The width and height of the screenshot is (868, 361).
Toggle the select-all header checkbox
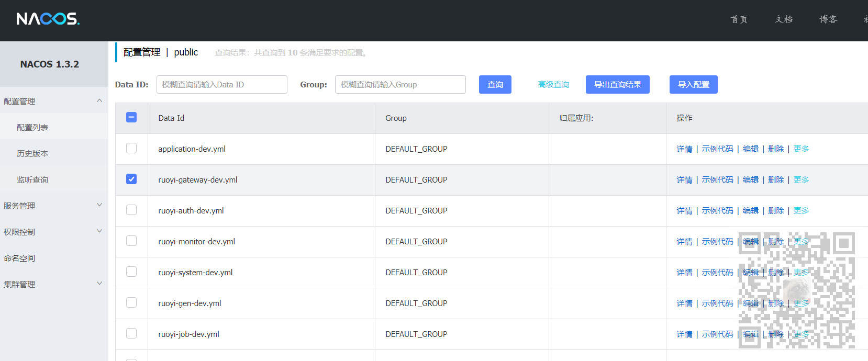[131, 117]
